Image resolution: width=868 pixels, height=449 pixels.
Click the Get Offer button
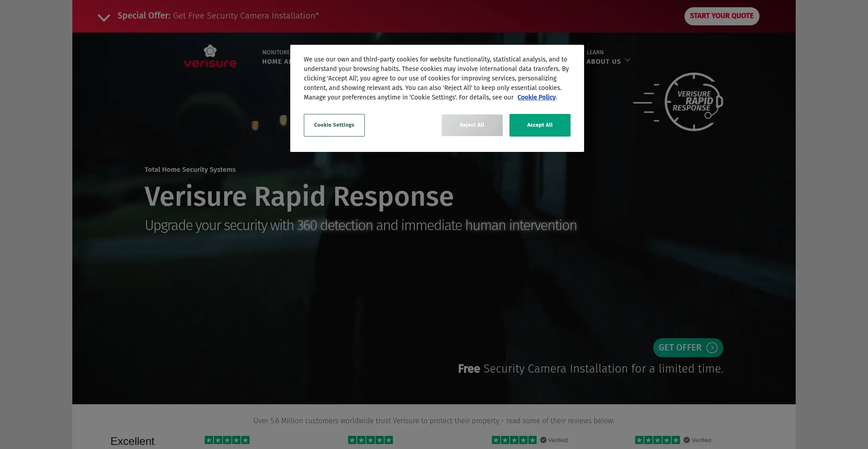pos(688,348)
